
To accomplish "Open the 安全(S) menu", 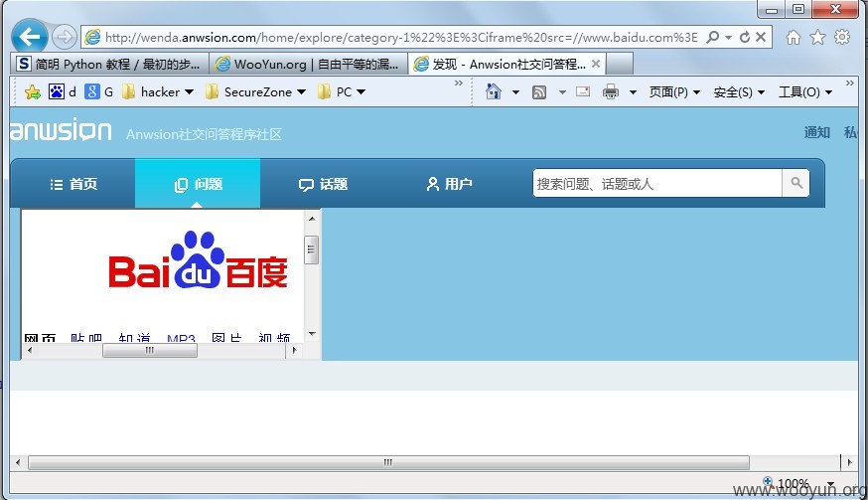I will pos(739,92).
